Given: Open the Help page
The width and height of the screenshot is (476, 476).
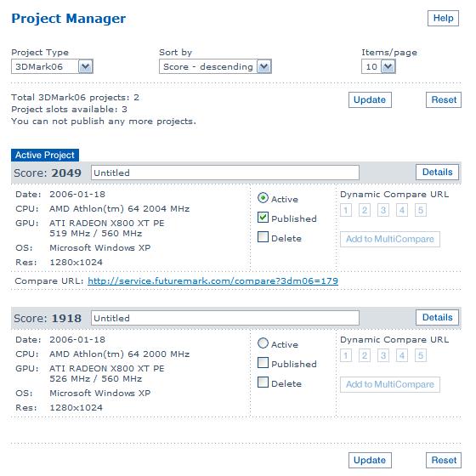Looking at the screenshot, I should [x=443, y=18].
